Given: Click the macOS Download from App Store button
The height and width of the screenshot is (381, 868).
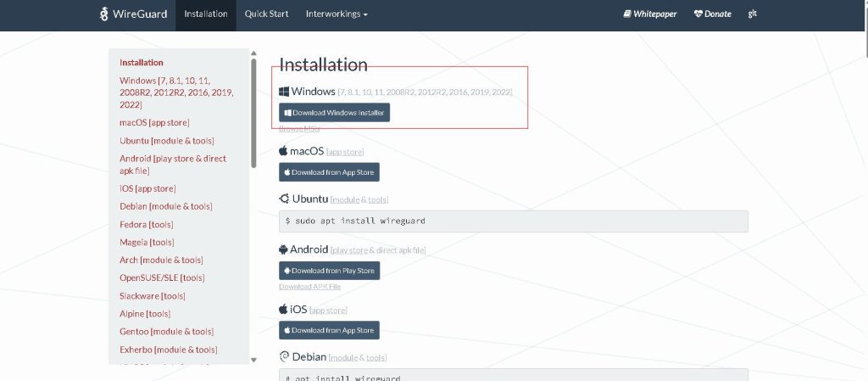Looking at the screenshot, I should pyautogui.click(x=329, y=172).
